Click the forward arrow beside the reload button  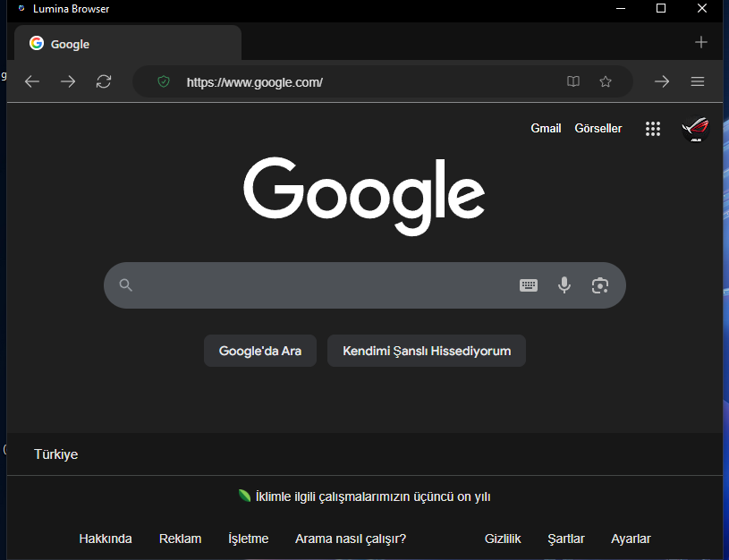[x=68, y=82]
